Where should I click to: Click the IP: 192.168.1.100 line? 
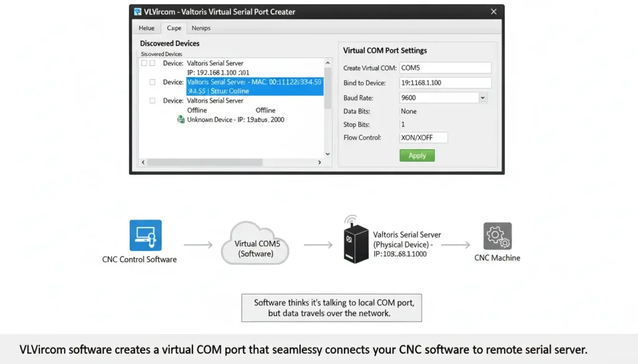[218, 72]
